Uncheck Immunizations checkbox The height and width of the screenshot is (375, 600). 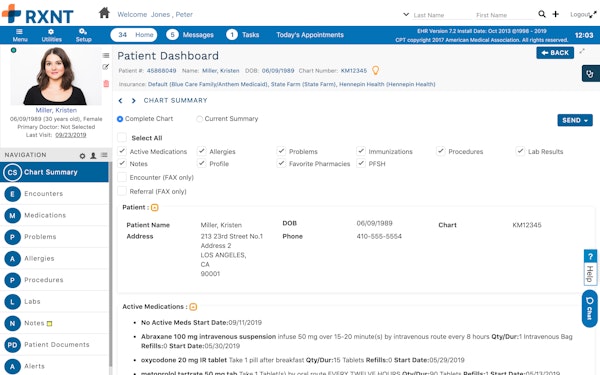click(x=361, y=151)
